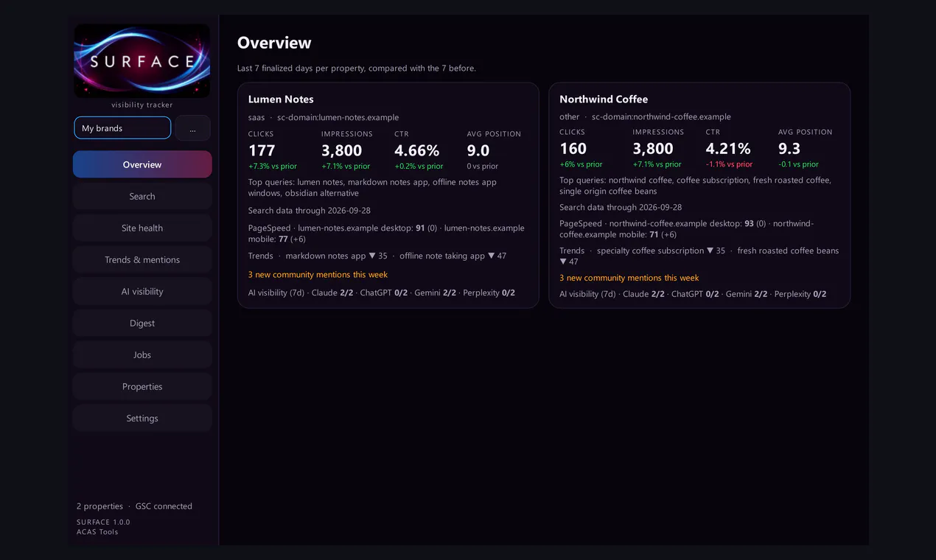Go to the Overview section
The image size is (936, 560).
point(142,164)
